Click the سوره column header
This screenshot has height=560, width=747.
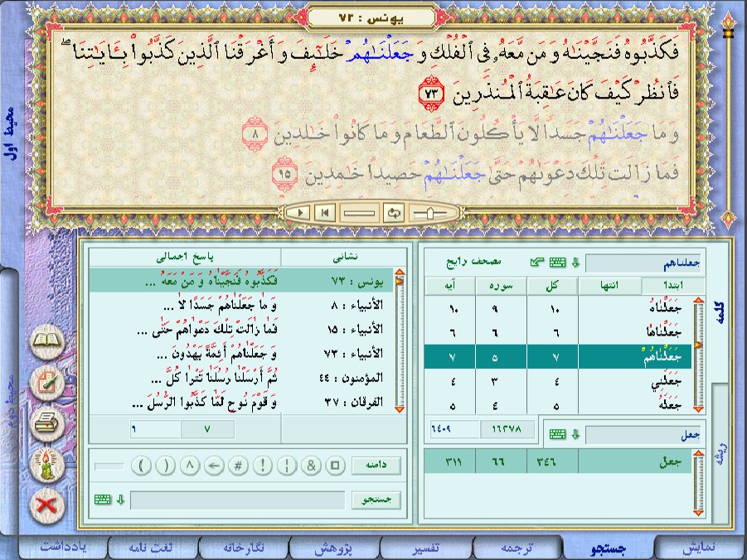[501, 286]
